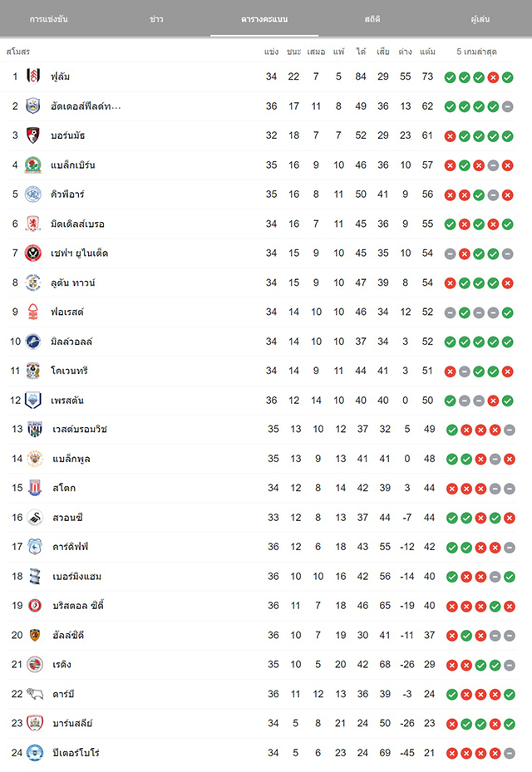This screenshot has height=772, width=532.
Task: Open the ปีเตอร์โบโร่ team link
Action: coord(76,753)
